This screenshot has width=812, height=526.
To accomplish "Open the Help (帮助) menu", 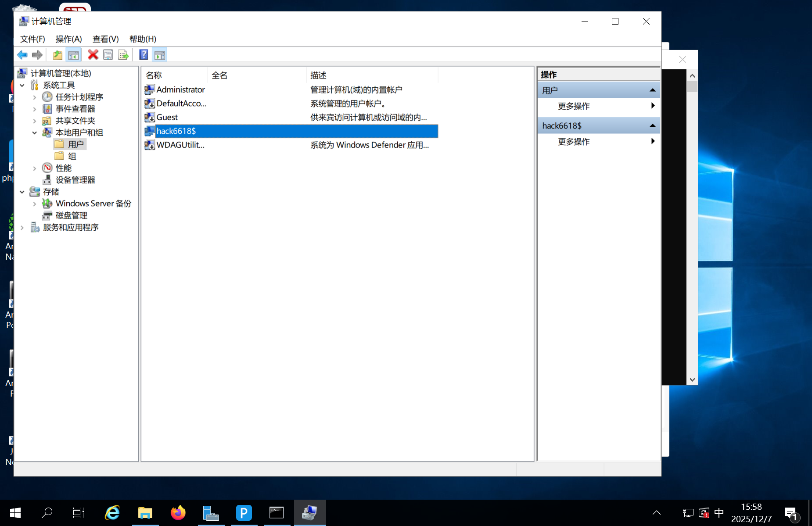I will (x=143, y=39).
